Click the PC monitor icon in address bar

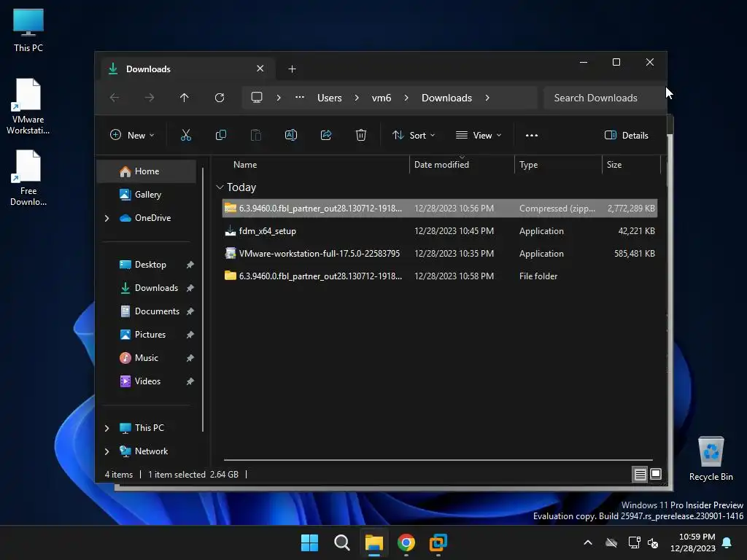pos(257,98)
